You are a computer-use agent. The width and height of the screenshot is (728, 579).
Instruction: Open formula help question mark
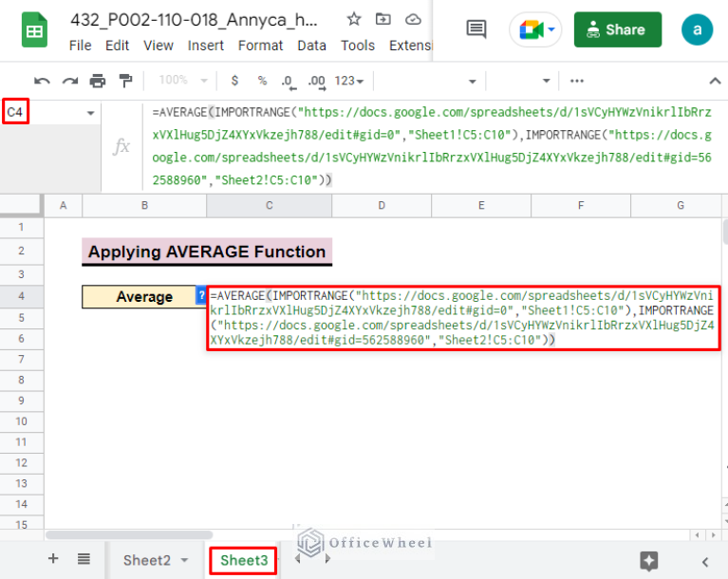[201, 295]
